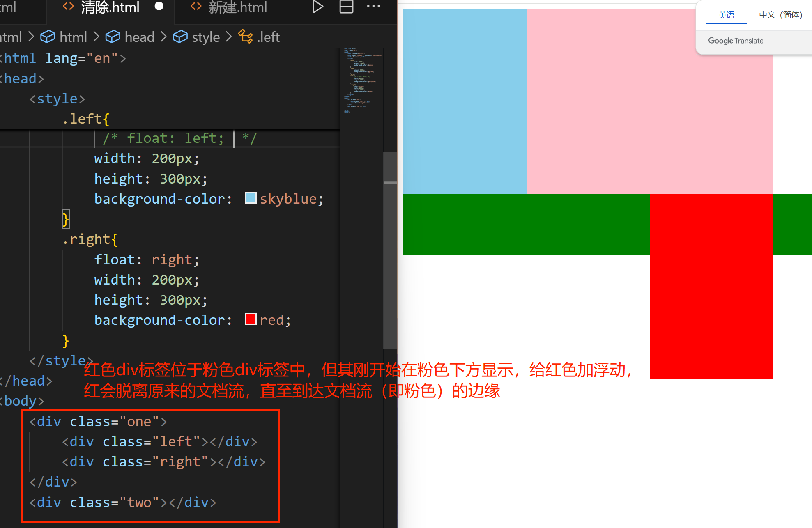Open the skyblue color swatch picker

(251, 198)
